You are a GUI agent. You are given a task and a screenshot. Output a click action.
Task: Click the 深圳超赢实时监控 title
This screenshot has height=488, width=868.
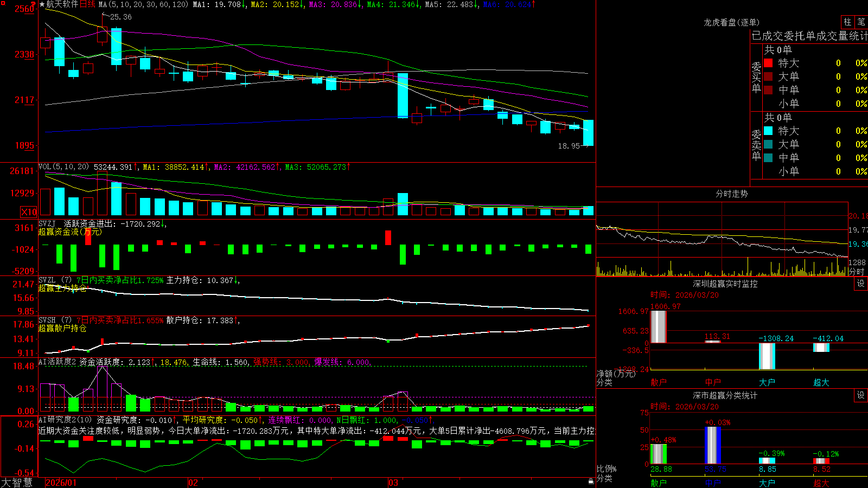pyautogui.click(x=725, y=284)
